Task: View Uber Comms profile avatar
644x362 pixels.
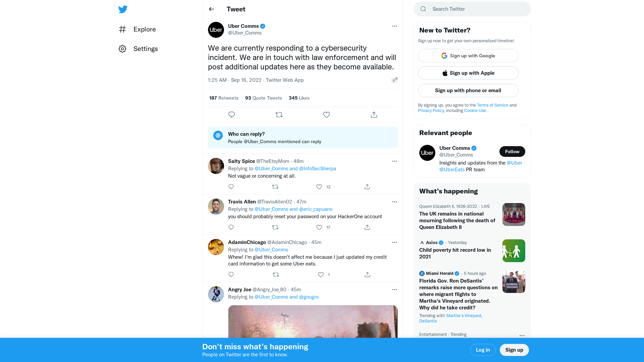Action: click(x=216, y=30)
